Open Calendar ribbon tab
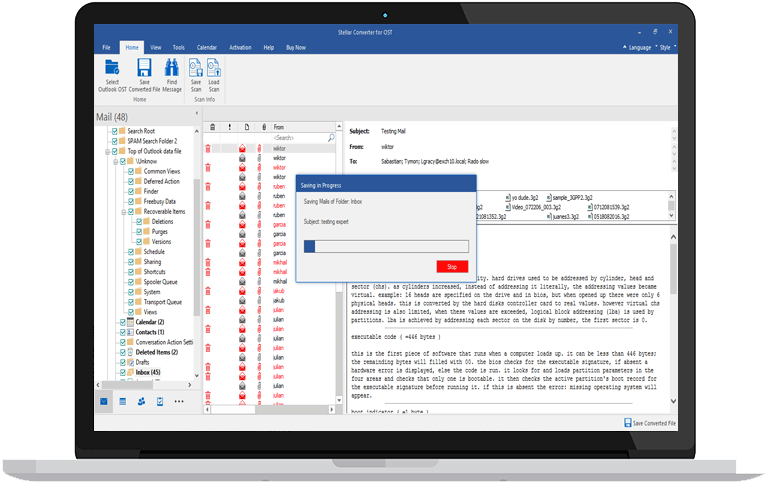 [x=207, y=48]
